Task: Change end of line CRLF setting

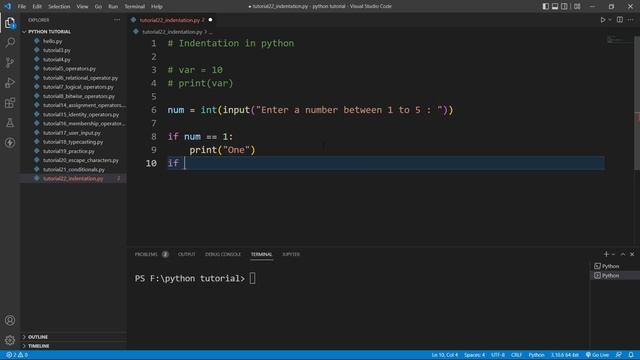Action: [x=516, y=355]
